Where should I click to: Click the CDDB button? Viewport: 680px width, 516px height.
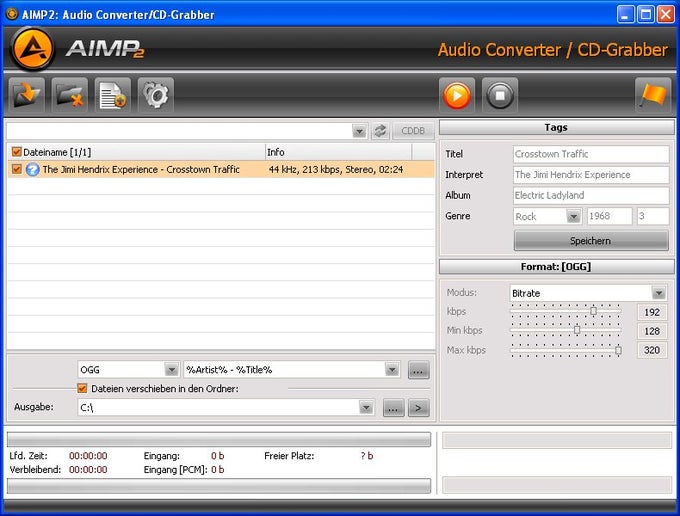click(x=413, y=131)
